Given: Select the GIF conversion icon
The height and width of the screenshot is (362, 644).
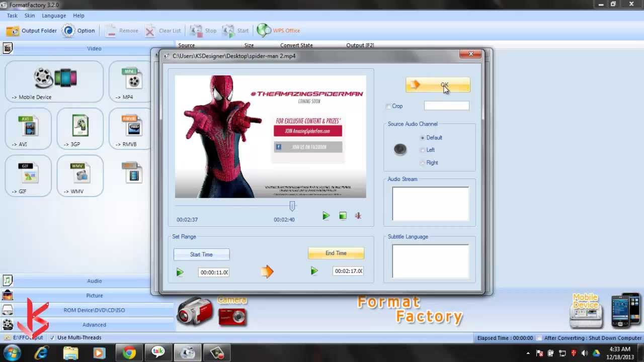Looking at the screenshot, I should tap(28, 176).
